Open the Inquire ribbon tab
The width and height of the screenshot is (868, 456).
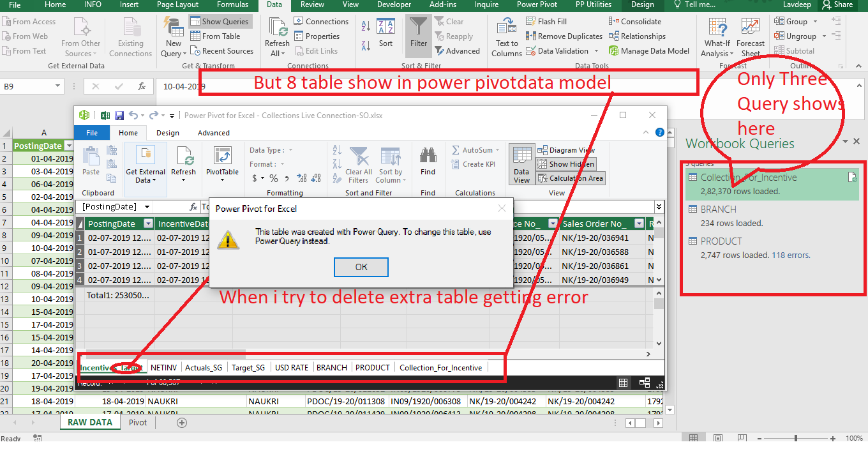click(x=486, y=4)
